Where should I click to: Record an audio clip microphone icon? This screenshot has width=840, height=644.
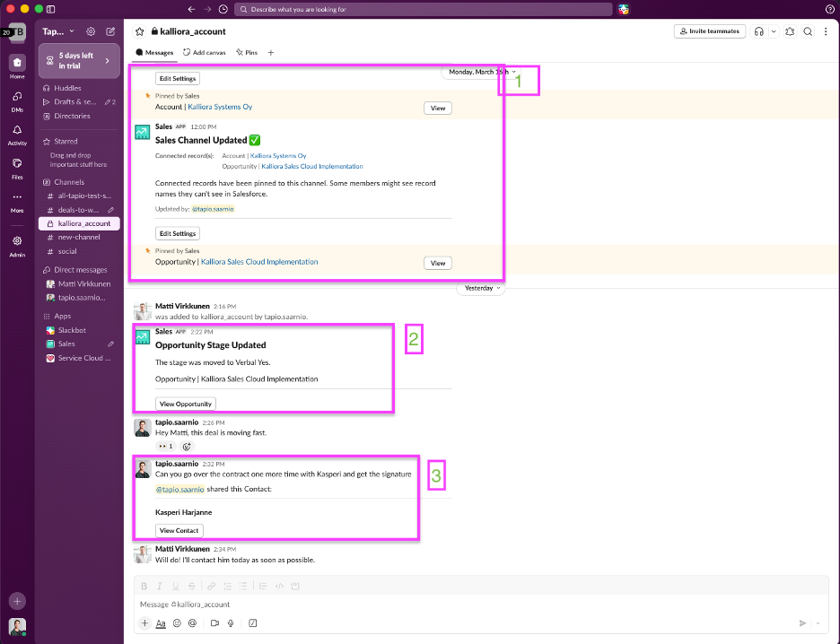pos(231,623)
